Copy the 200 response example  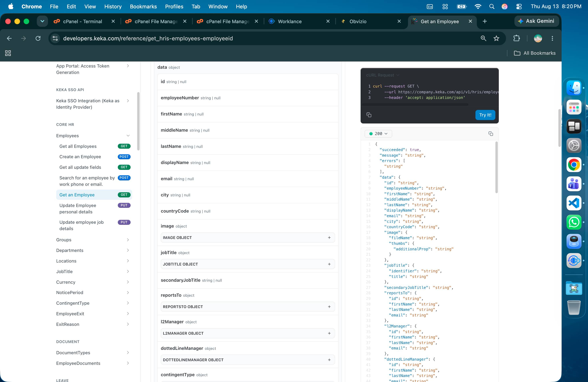point(491,133)
